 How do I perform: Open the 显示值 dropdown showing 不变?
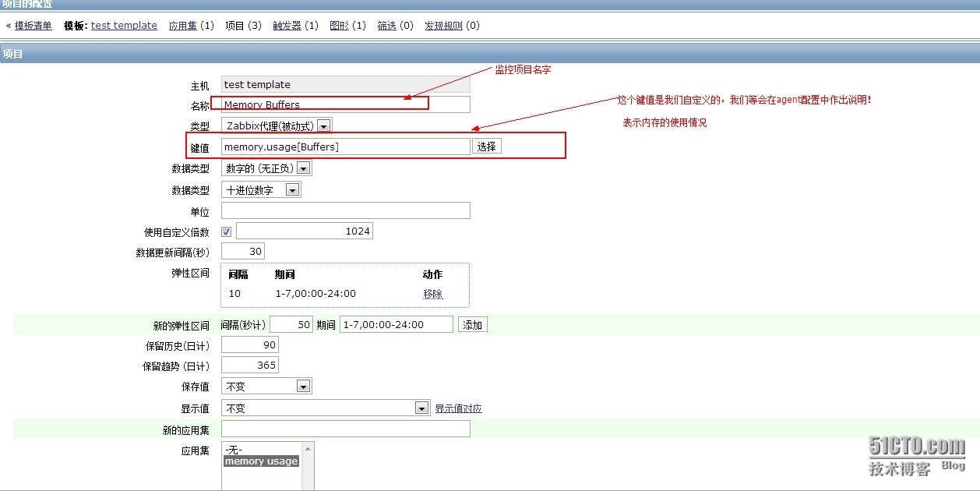click(x=326, y=408)
